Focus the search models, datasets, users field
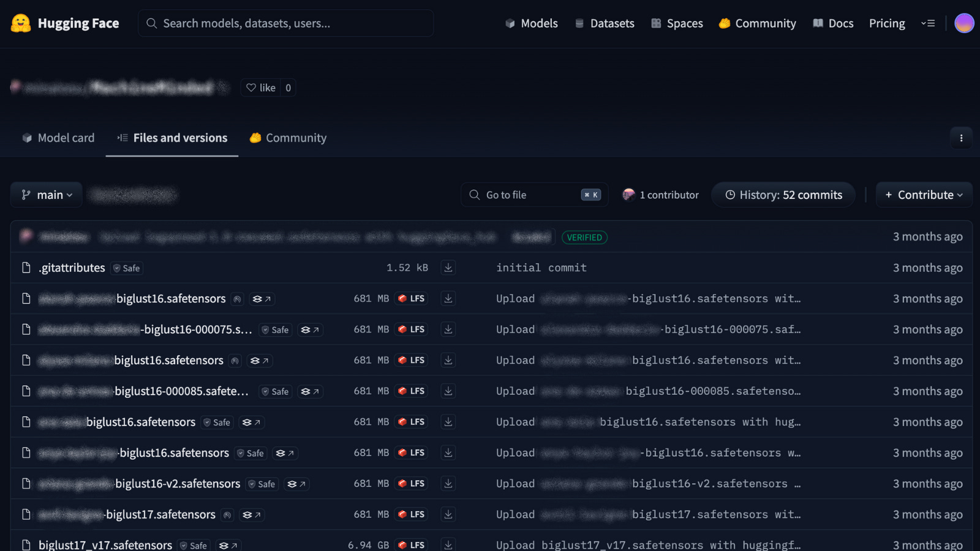The width and height of the screenshot is (980, 551). coord(286,23)
